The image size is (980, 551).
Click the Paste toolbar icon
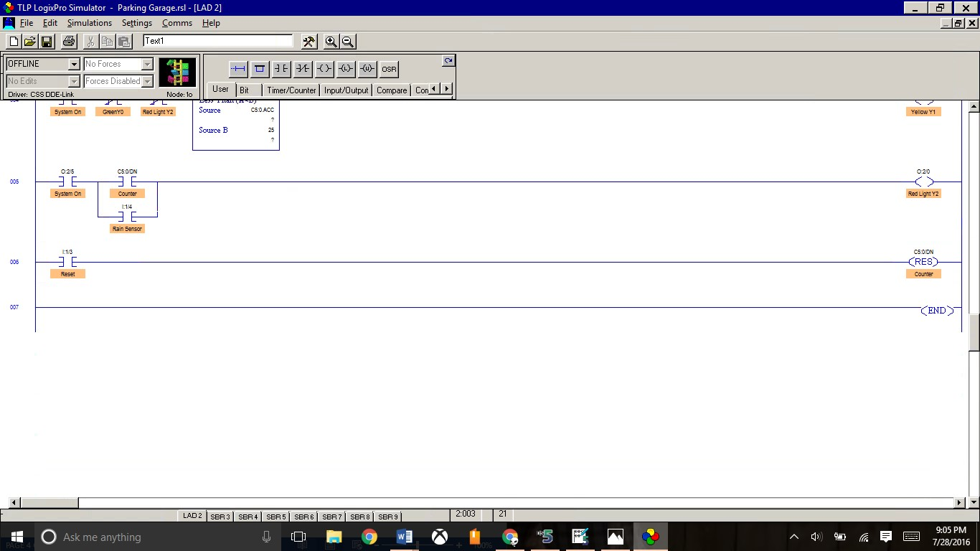pyautogui.click(x=123, y=42)
